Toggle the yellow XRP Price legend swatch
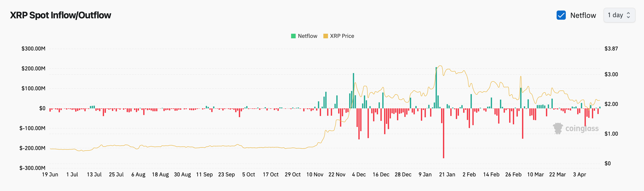Viewport: 644px width, 191px height. click(326, 36)
